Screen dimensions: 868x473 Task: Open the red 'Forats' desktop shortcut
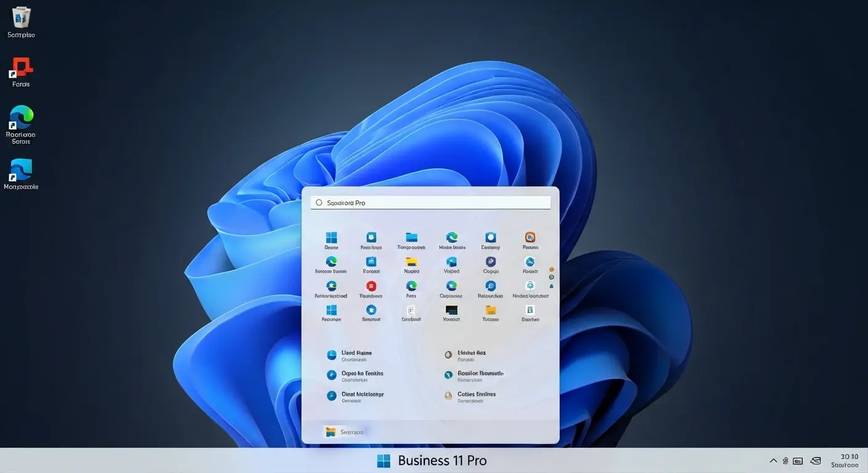coord(21,72)
